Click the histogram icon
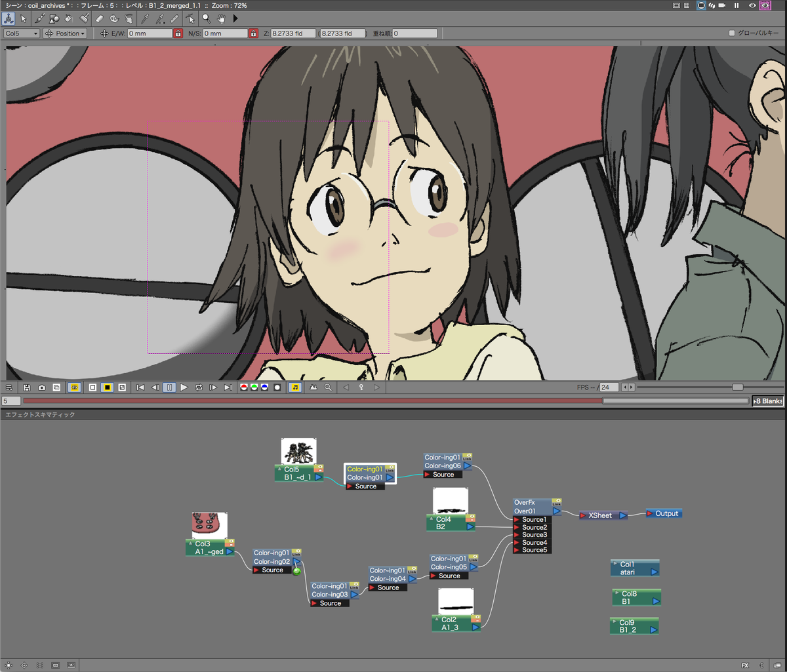This screenshot has width=787, height=672. 313,387
